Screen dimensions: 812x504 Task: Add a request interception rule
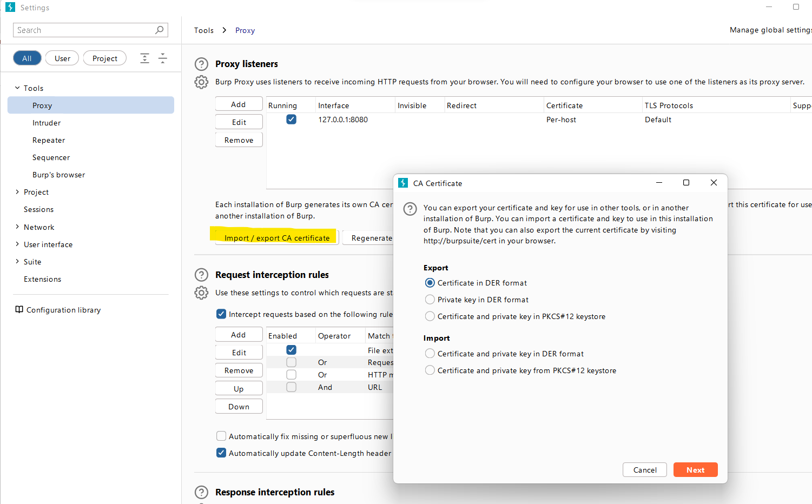[239, 335]
